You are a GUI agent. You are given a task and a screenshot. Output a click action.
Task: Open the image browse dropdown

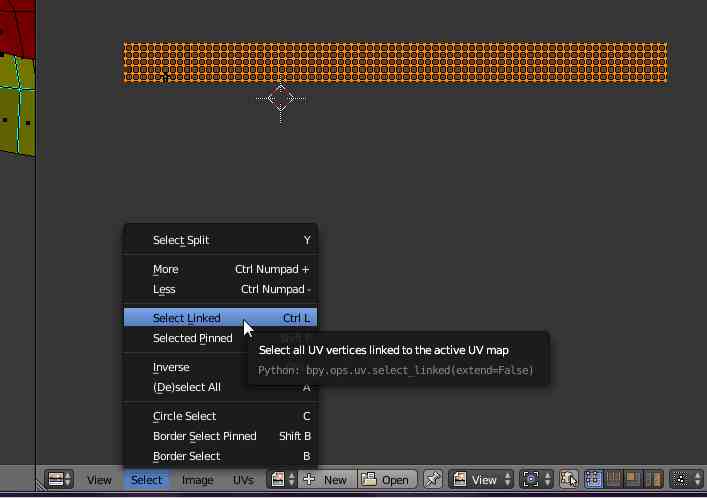pyautogui.click(x=284, y=479)
